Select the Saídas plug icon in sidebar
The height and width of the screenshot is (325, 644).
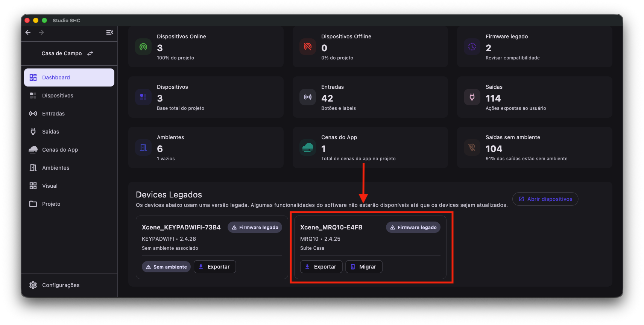click(33, 132)
